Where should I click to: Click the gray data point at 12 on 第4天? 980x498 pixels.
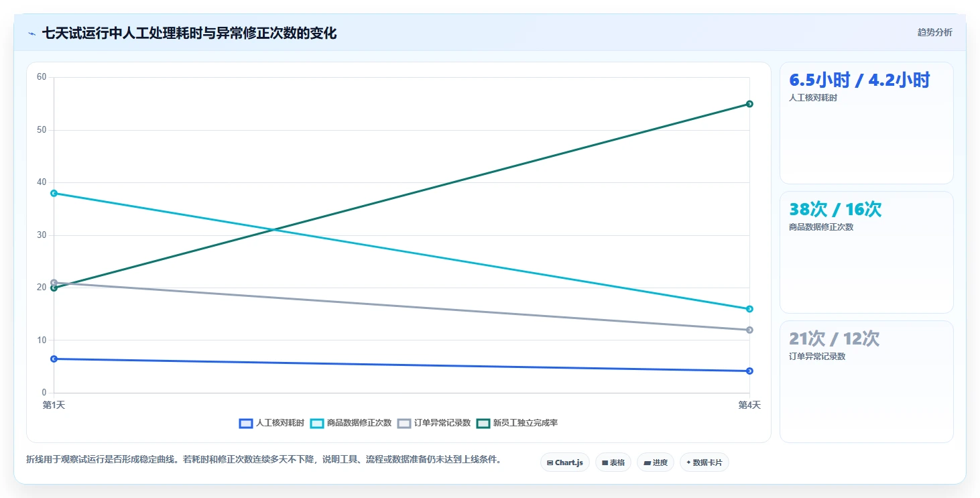749,330
